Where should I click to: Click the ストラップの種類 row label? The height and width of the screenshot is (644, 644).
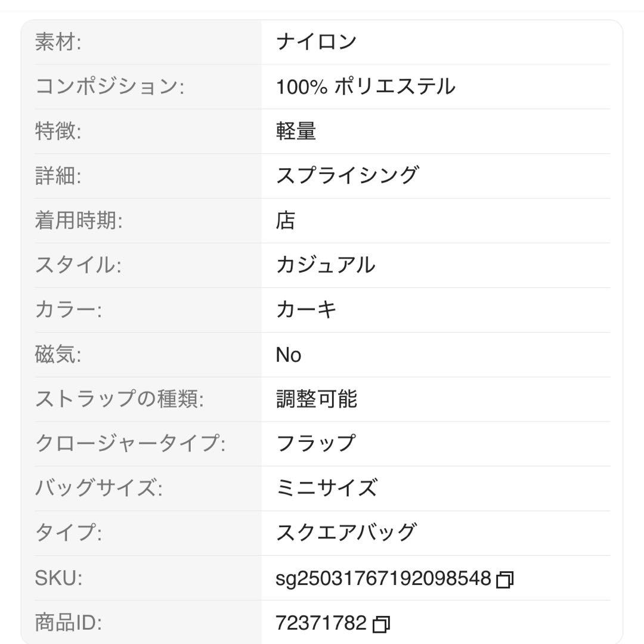pyautogui.click(x=119, y=399)
